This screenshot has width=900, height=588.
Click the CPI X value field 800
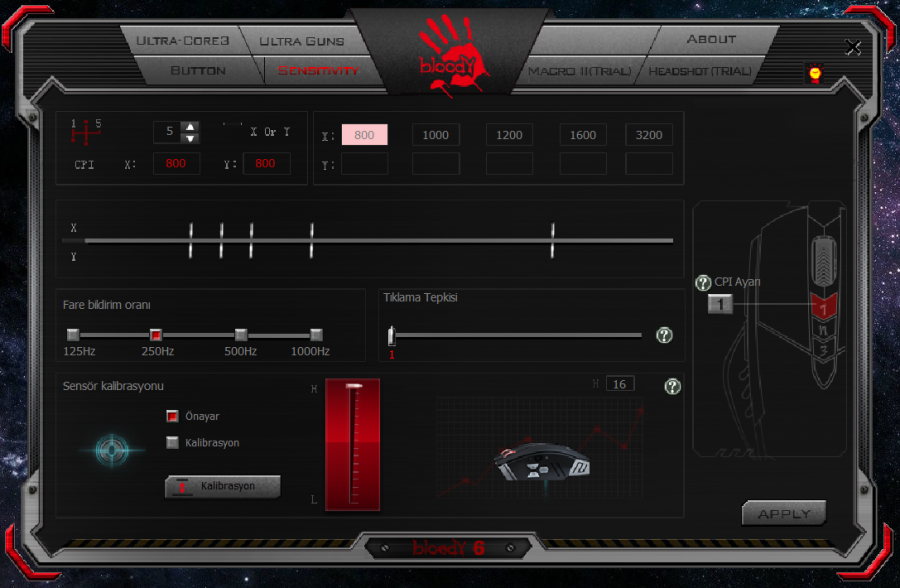pos(176,164)
